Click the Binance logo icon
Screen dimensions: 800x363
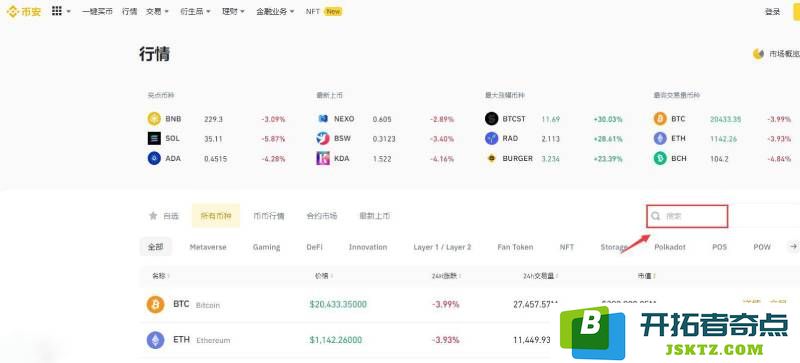tap(12, 11)
